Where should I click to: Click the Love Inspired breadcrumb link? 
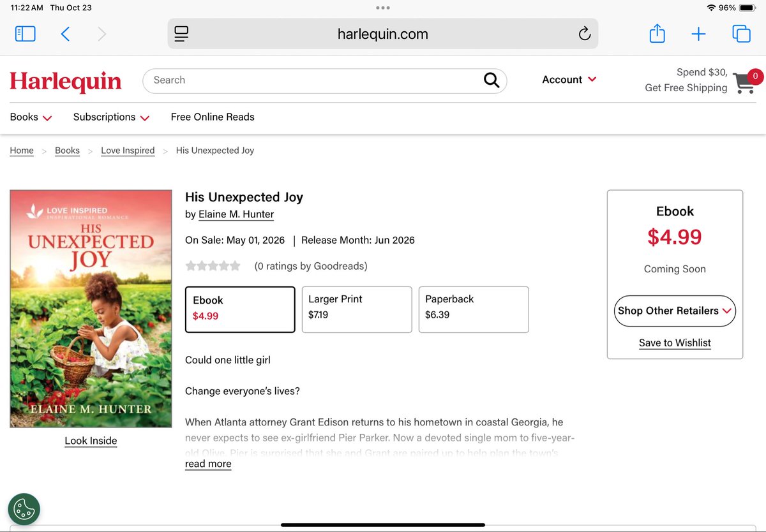[x=128, y=151]
